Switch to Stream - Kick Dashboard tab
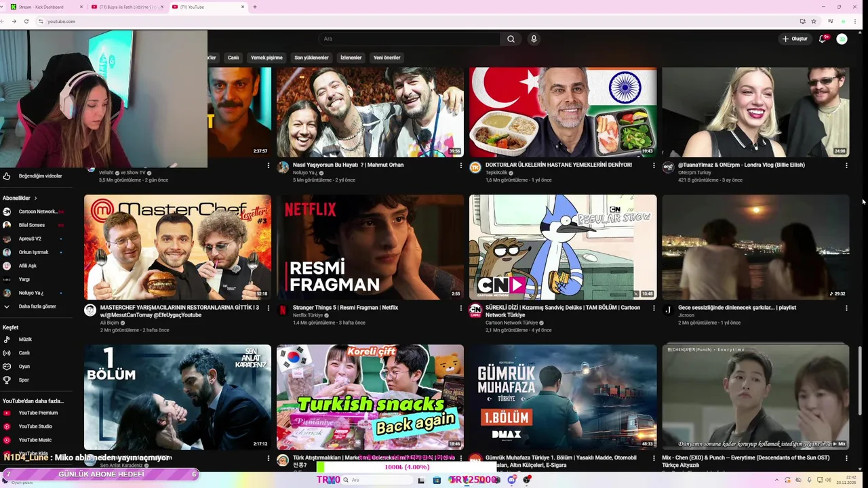 46,7
